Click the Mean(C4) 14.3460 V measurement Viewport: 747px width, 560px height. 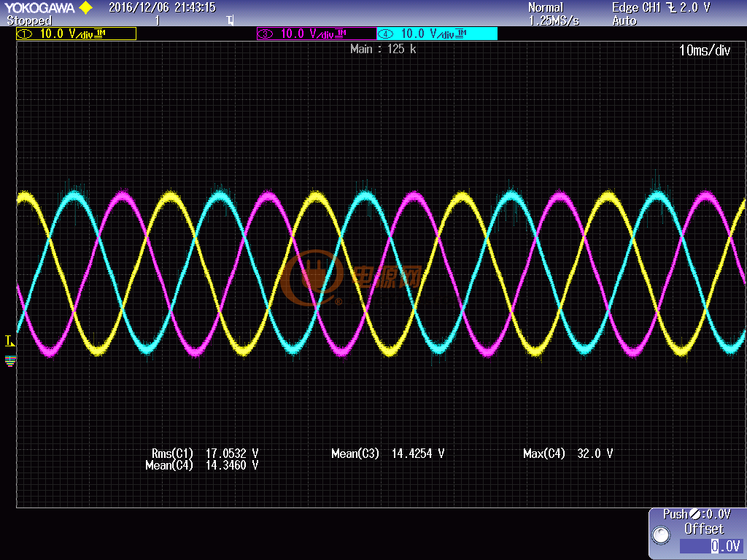coord(202,465)
